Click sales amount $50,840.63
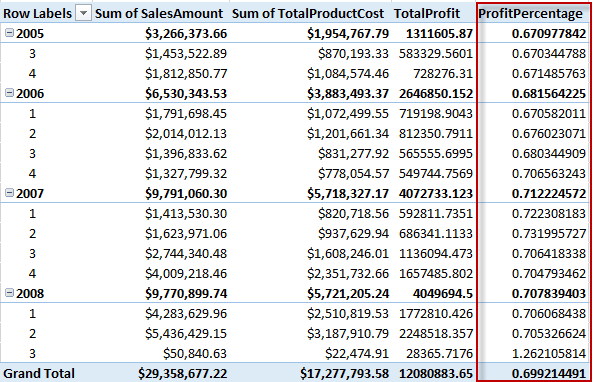594x382 pixels. (195, 354)
